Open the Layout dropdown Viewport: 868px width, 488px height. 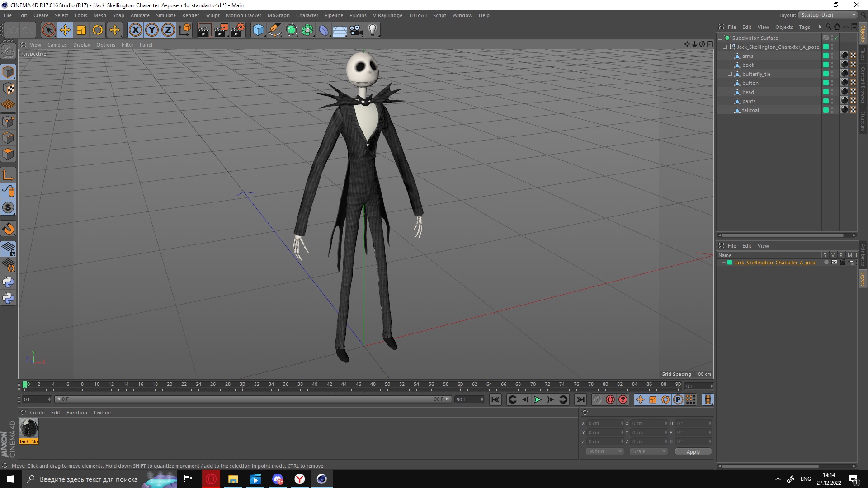(828, 15)
